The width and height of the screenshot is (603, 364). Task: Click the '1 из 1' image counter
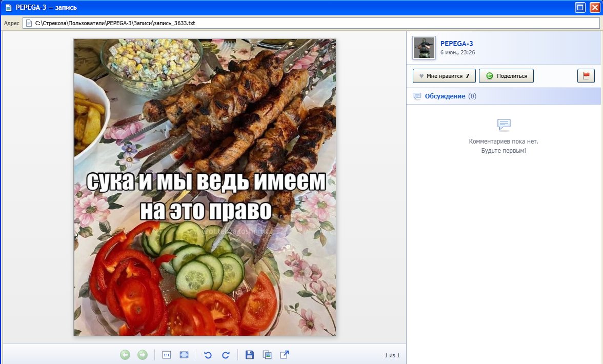tap(392, 355)
